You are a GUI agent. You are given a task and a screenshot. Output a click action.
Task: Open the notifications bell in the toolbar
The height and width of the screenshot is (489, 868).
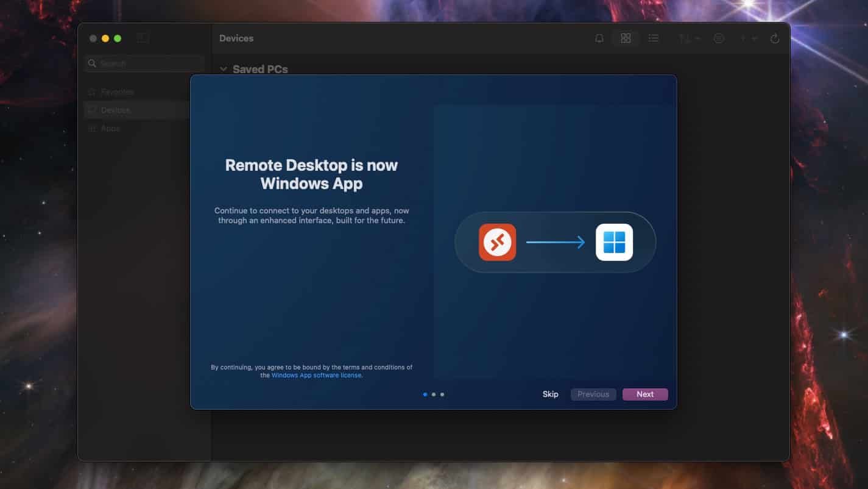pyautogui.click(x=599, y=38)
